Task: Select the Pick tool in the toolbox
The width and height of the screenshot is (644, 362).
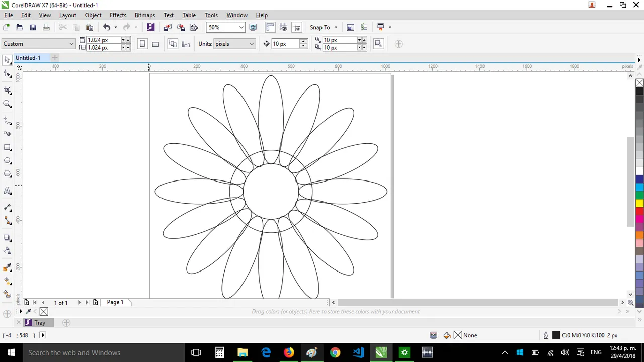Action: coord(7,60)
